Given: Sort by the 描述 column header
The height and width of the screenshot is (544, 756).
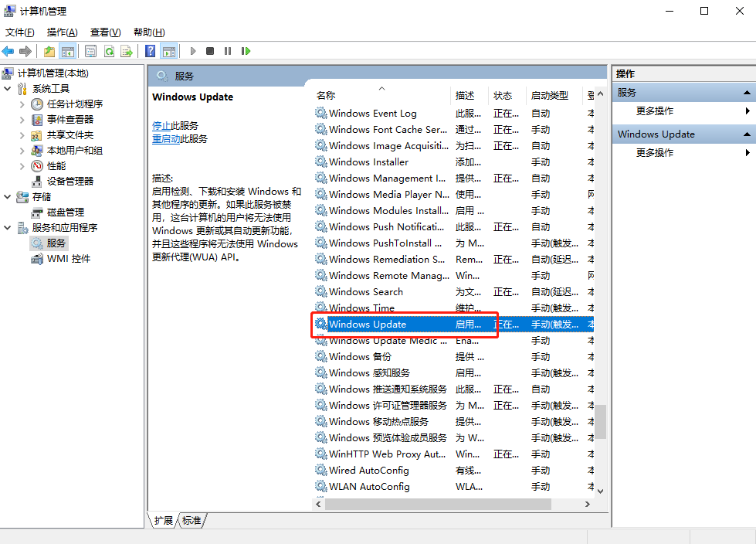Looking at the screenshot, I should [x=470, y=96].
